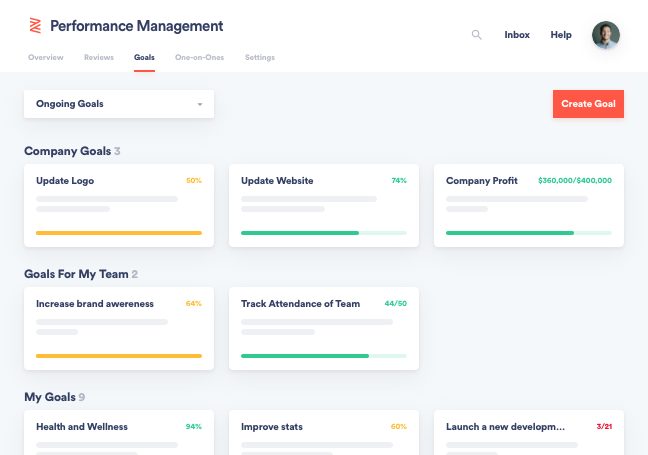This screenshot has width=648, height=455.
Task: Open the Company Profit goal card
Action: coord(529,206)
